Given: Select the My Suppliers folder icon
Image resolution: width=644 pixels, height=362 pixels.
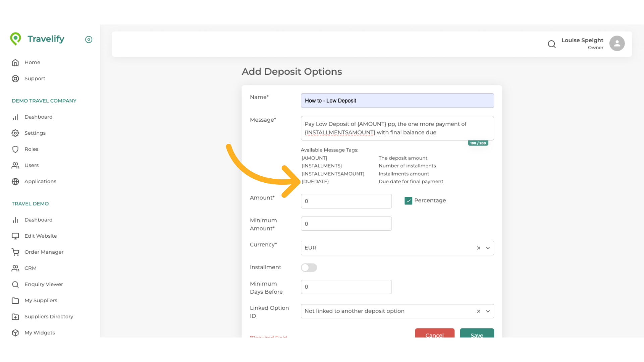Looking at the screenshot, I should [15, 300].
